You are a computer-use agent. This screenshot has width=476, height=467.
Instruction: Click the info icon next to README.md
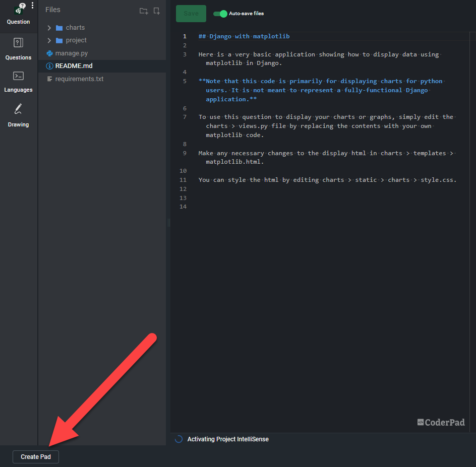(49, 65)
